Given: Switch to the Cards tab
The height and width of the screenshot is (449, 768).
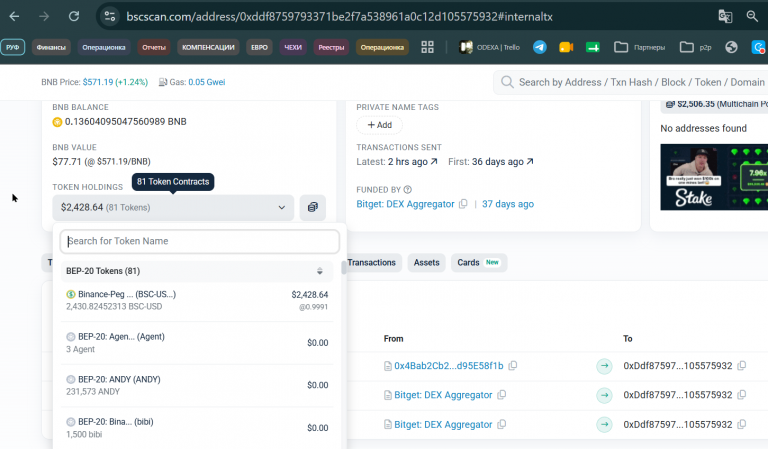Looking at the screenshot, I should point(479,263).
